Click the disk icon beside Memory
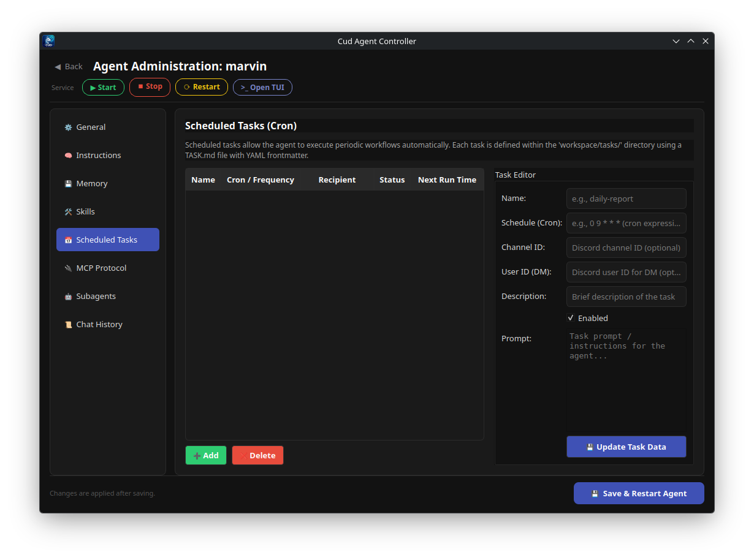This screenshot has height=560, width=754. (x=68, y=184)
